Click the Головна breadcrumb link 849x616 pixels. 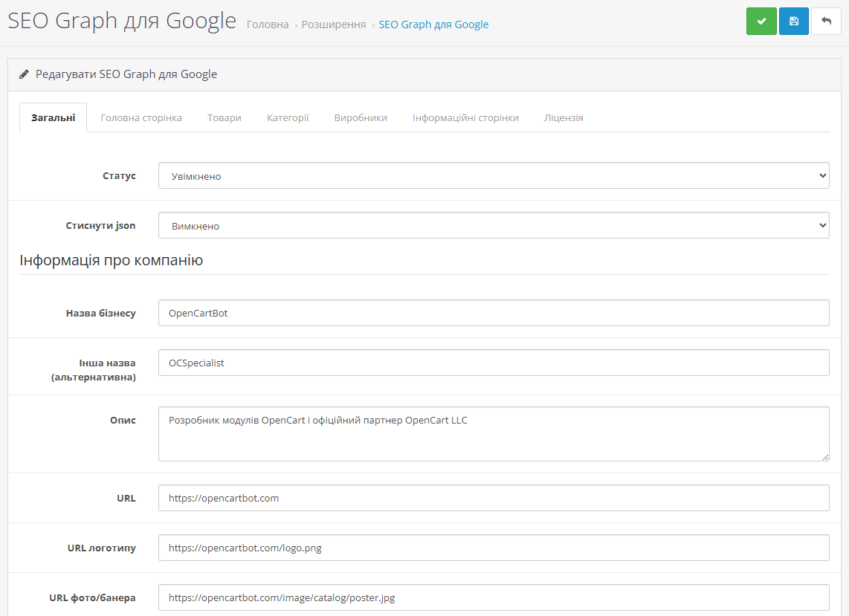pos(268,25)
